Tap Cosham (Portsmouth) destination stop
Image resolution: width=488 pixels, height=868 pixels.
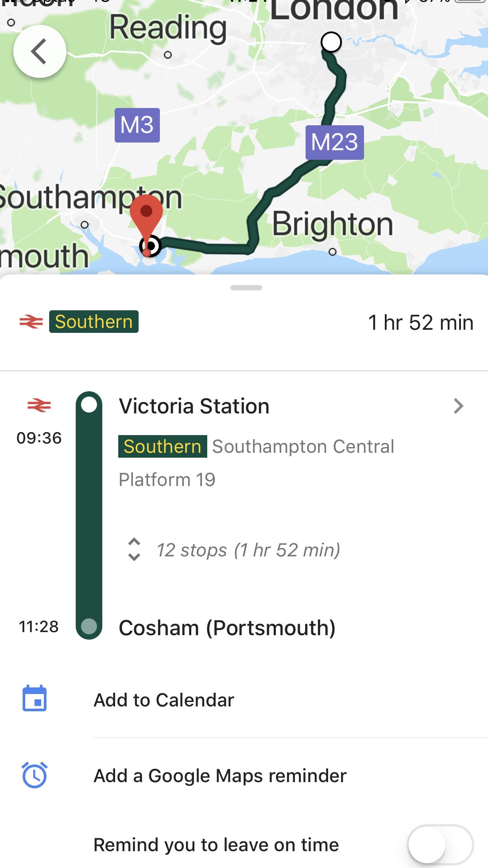click(227, 628)
